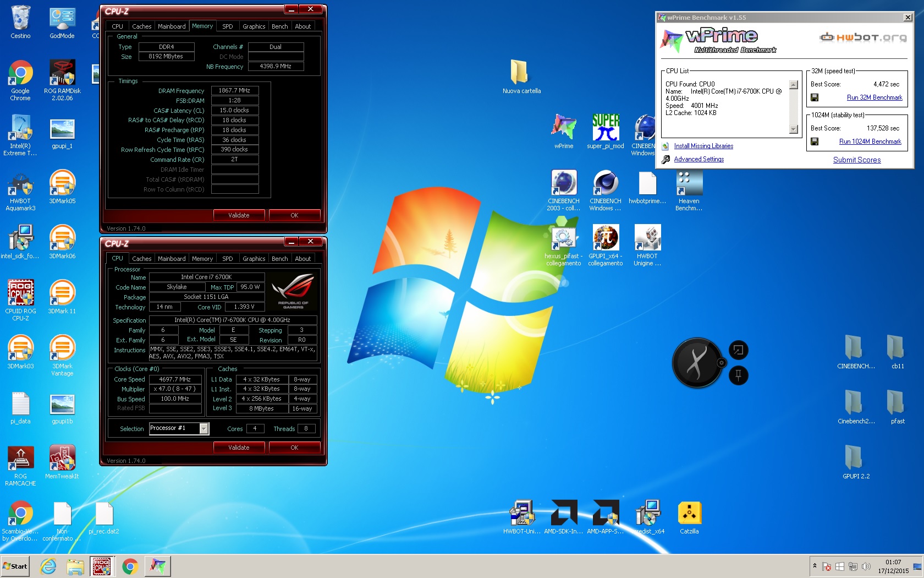Open Processor #1 selection dropdown
The height and width of the screenshot is (578, 924).
204,429
